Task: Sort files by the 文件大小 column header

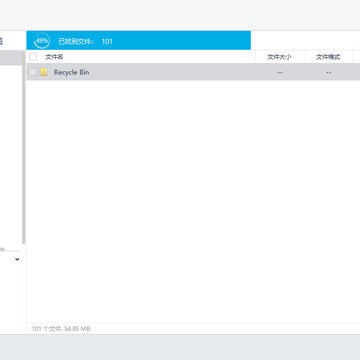Action: point(279,57)
